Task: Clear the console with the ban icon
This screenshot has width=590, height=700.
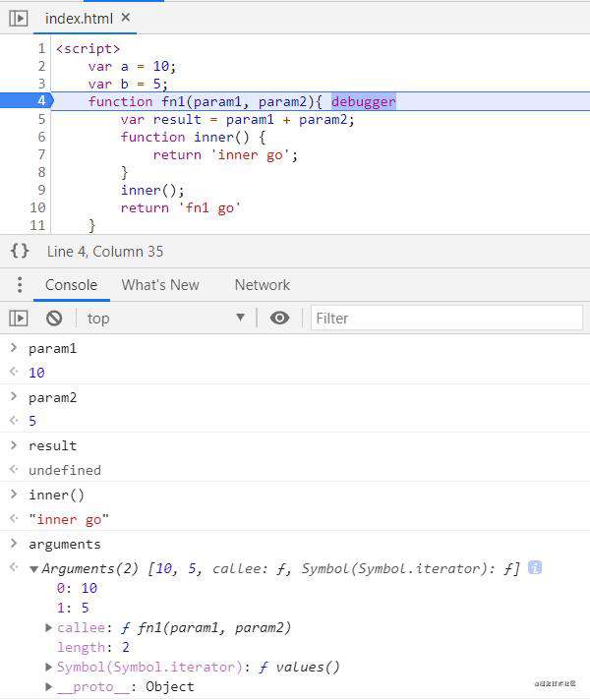Action: (x=54, y=319)
